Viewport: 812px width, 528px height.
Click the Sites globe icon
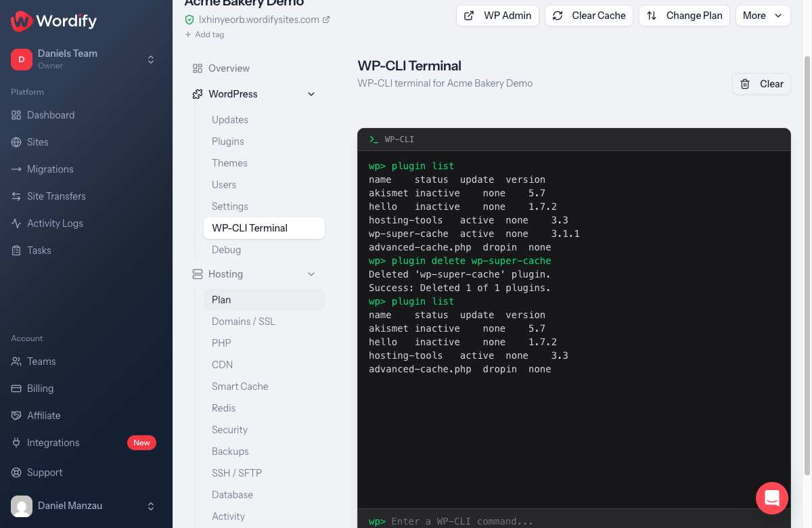click(x=16, y=142)
